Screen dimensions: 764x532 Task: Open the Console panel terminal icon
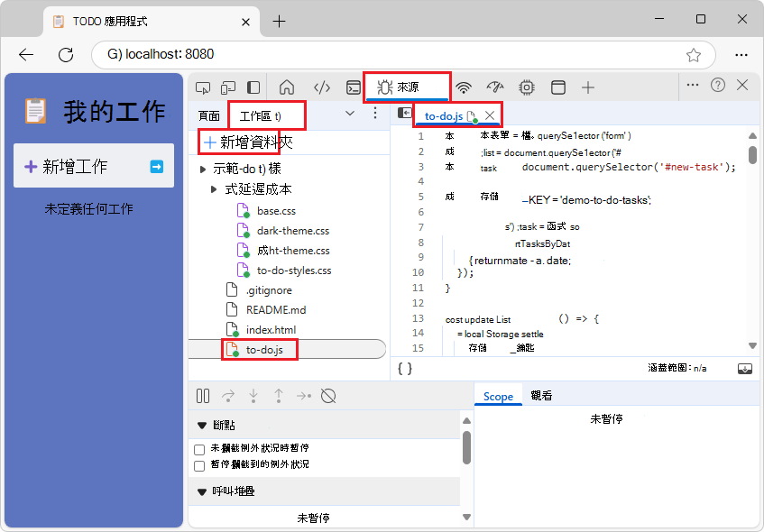tap(354, 87)
